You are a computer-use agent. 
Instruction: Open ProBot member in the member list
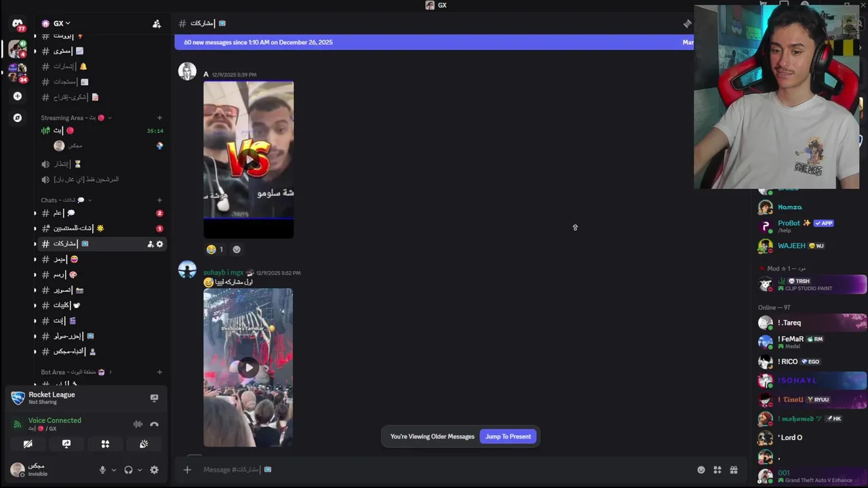[x=811, y=226]
